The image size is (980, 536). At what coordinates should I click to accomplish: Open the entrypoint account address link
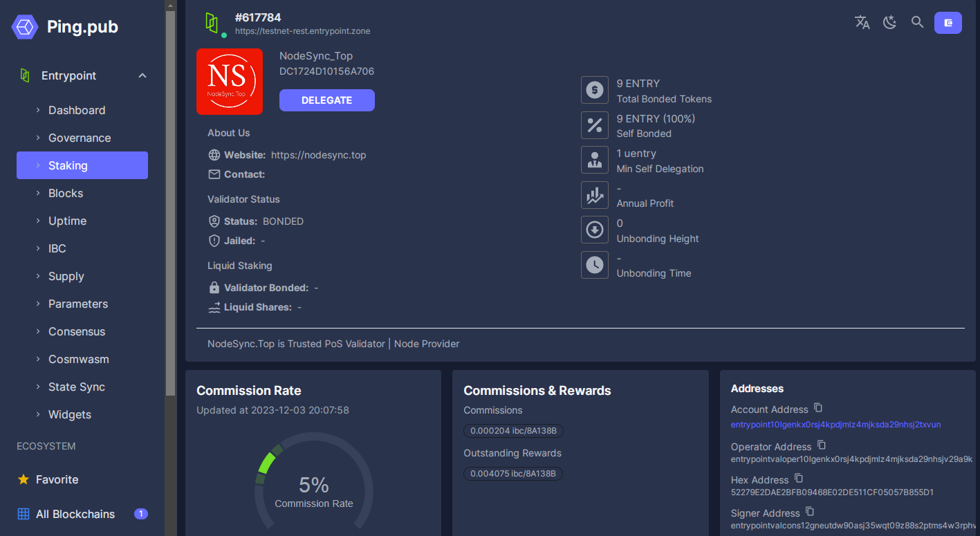[x=835, y=425]
